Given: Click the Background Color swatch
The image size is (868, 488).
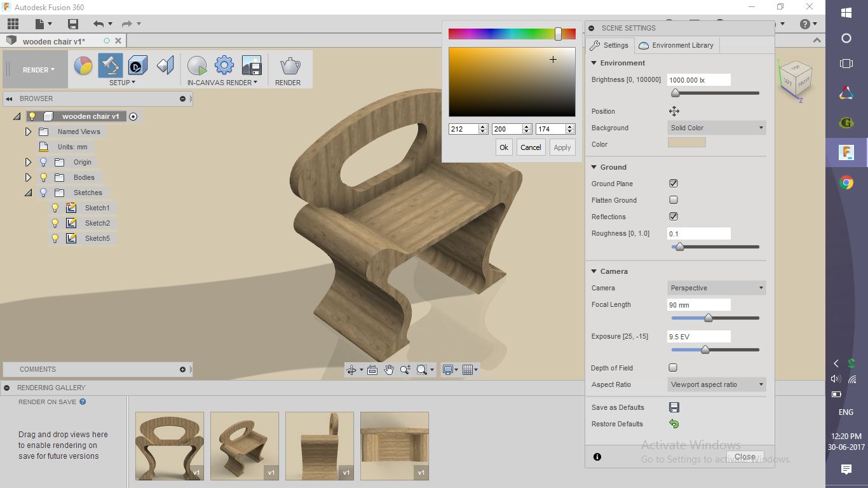Looking at the screenshot, I should tap(686, 143).
